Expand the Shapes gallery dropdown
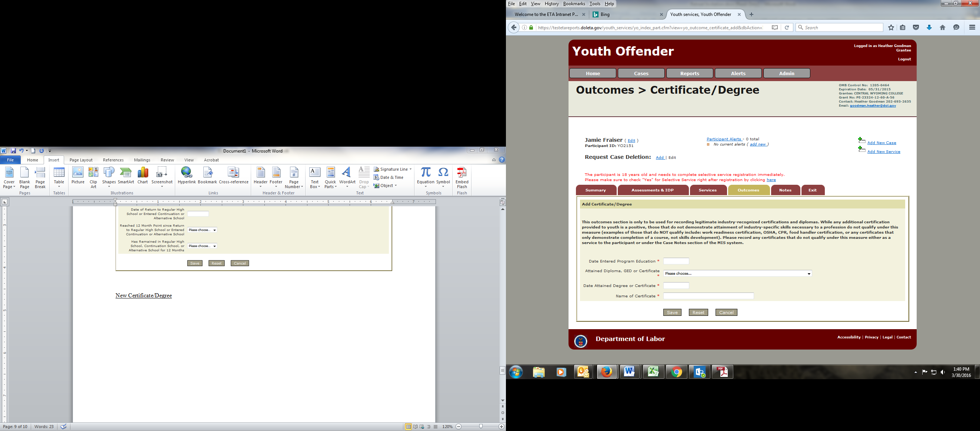980x431 pixels. point(109,186)
